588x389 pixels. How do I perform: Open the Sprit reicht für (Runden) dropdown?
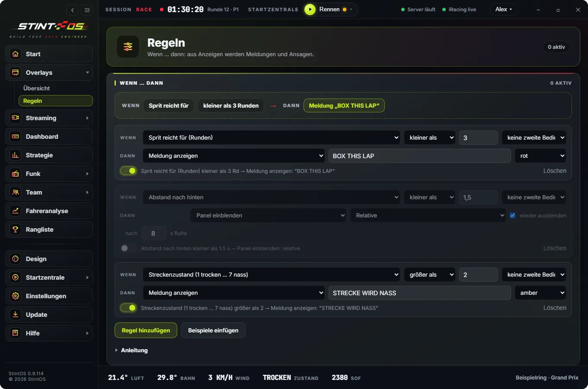(x=272, y=137)
